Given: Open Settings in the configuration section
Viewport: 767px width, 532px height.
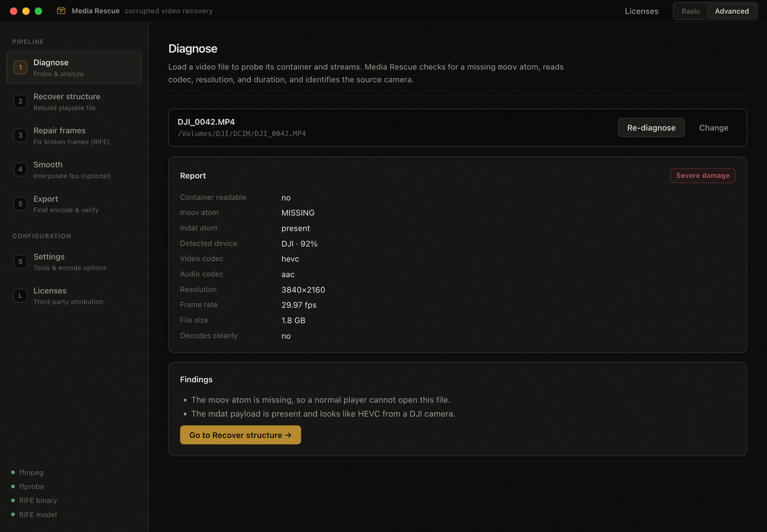Looking at the screenshot, I should (x=74, y=262).
